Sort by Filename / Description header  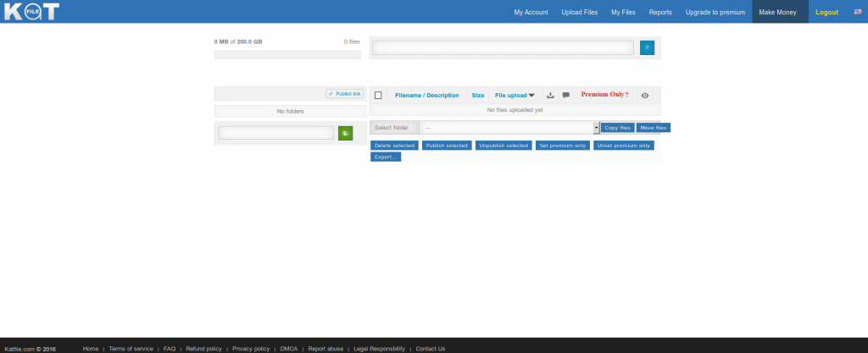[427, 96]
